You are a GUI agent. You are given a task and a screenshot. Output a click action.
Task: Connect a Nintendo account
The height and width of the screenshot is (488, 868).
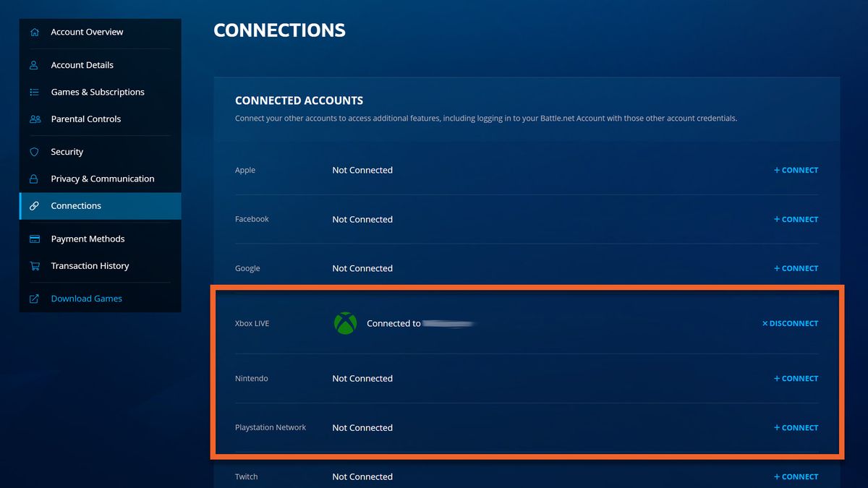[x=796, y=378]
